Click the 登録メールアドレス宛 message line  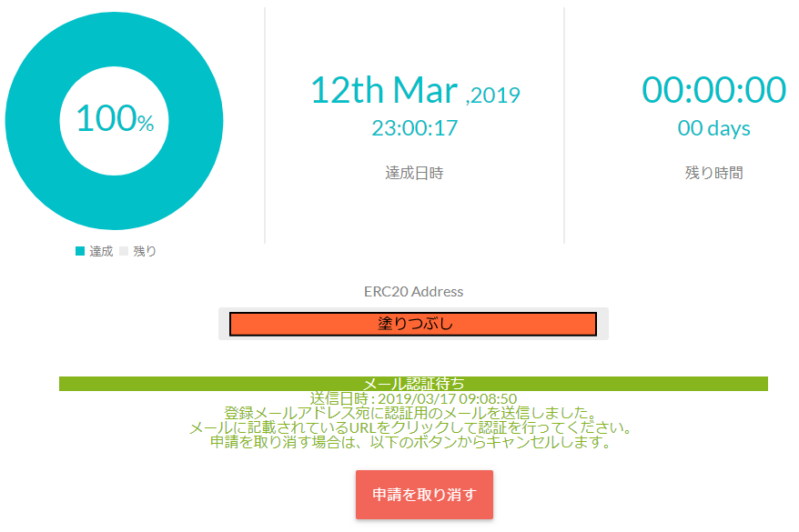(x=413, y=413)
